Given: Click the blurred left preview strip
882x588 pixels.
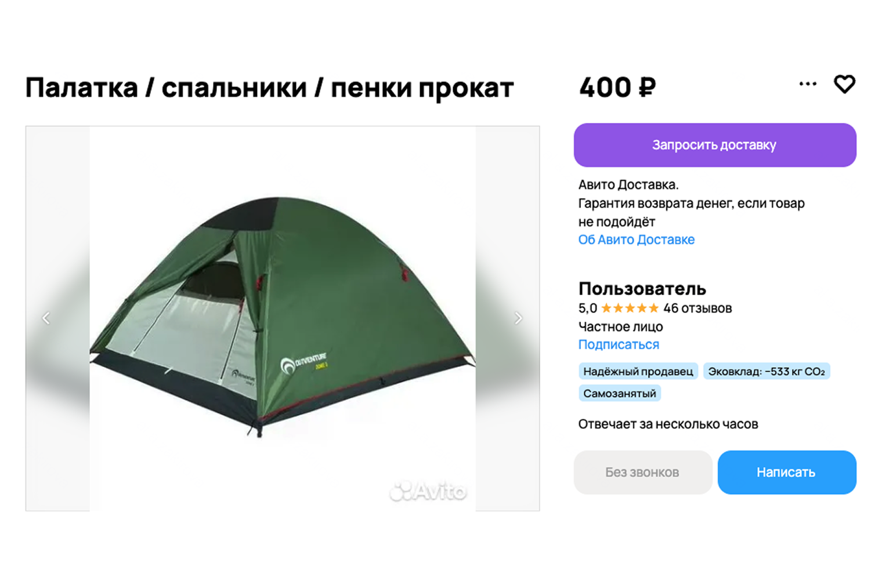Looking at the screenshot, I should click(57, 318).
